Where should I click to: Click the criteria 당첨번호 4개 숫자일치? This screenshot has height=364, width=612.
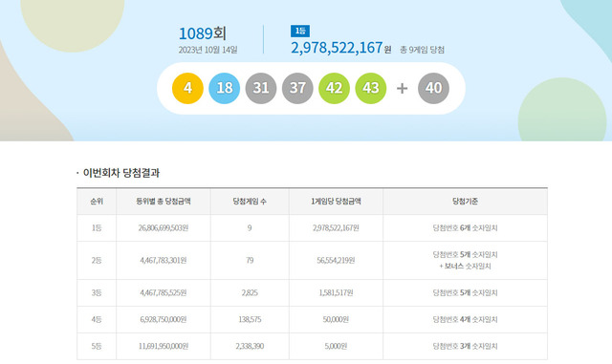pyautogui.click(x=465, y=319)
